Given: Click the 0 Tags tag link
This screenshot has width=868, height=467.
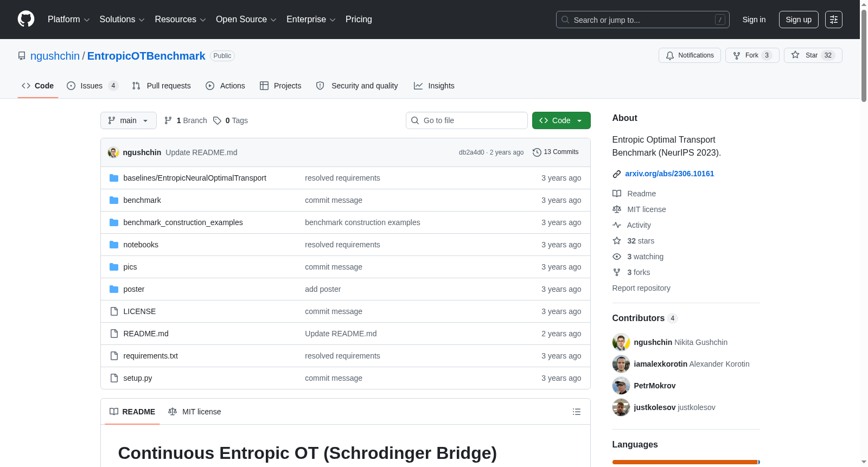Looking at the screenshot, I should click(x=231, y=120).
